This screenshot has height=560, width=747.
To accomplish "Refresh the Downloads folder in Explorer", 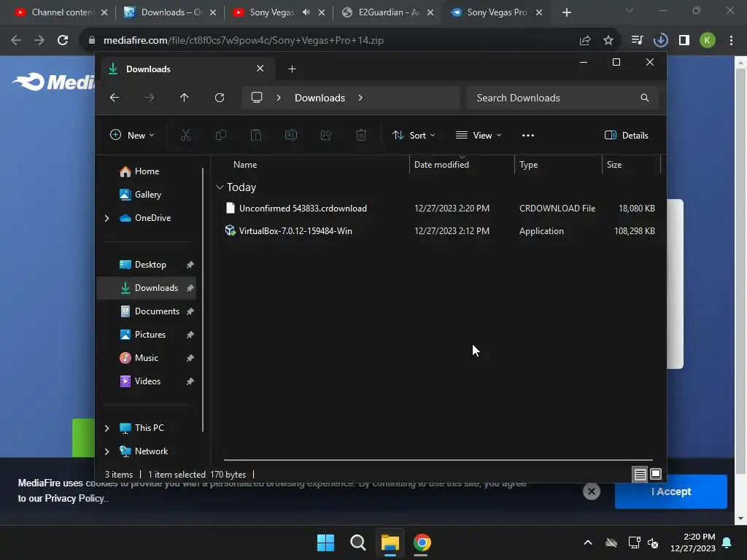I will point(220,98).
